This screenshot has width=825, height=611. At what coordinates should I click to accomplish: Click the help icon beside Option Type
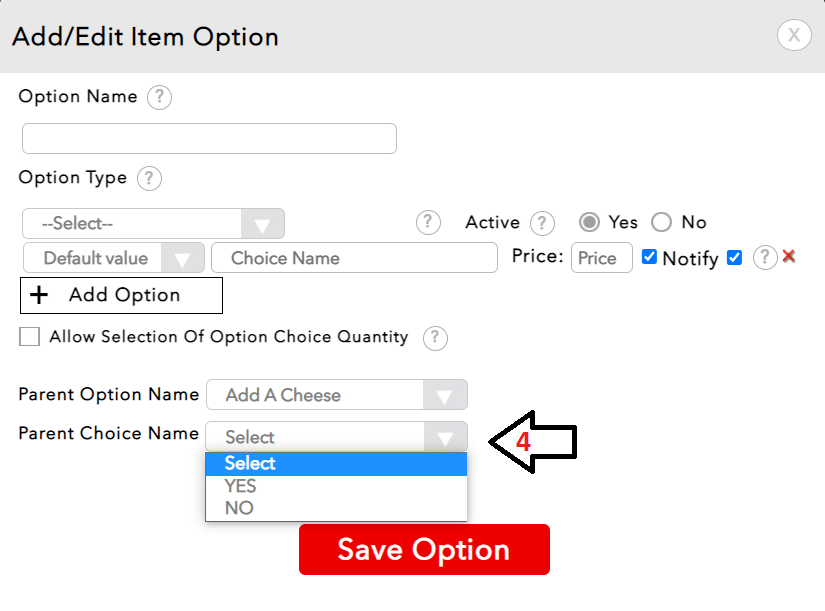click(149, 179)
